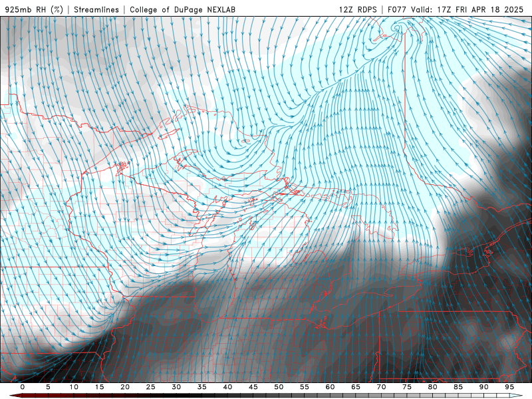Click the "40" value on the color scale
Image resolution: width=532 pixels, height=399 pixels.
pos(227,387)
